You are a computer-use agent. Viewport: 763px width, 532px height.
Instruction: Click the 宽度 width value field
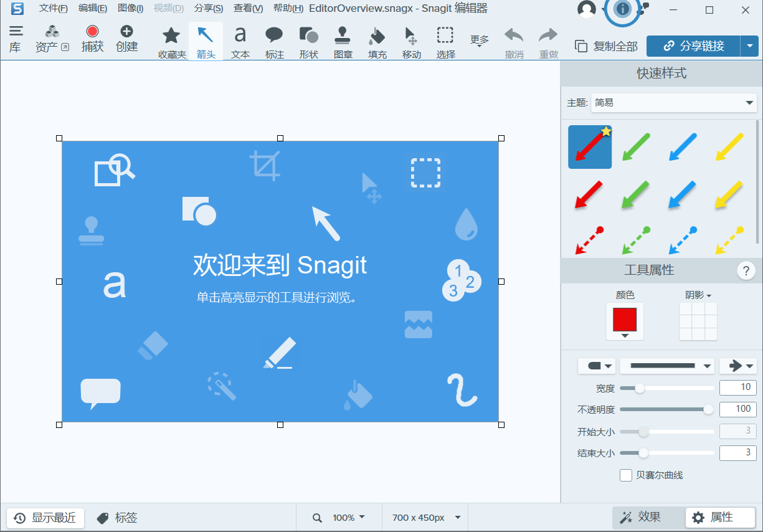(737, 387)
